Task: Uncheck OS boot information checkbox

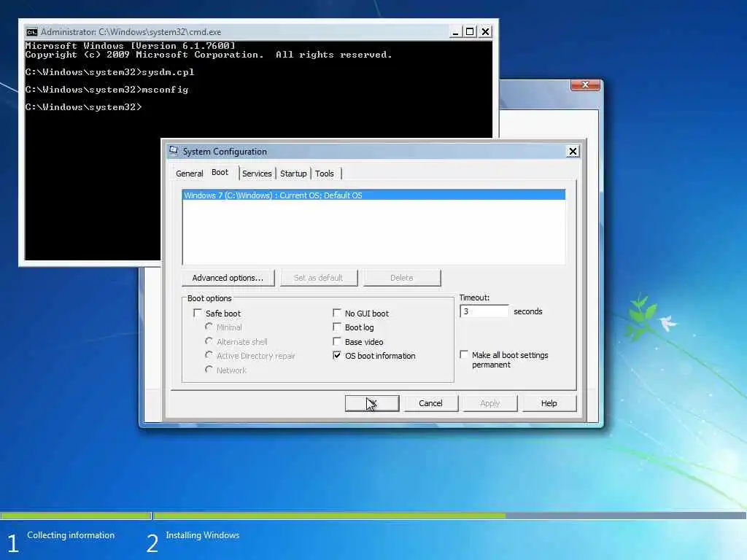Action: [337, 355]
